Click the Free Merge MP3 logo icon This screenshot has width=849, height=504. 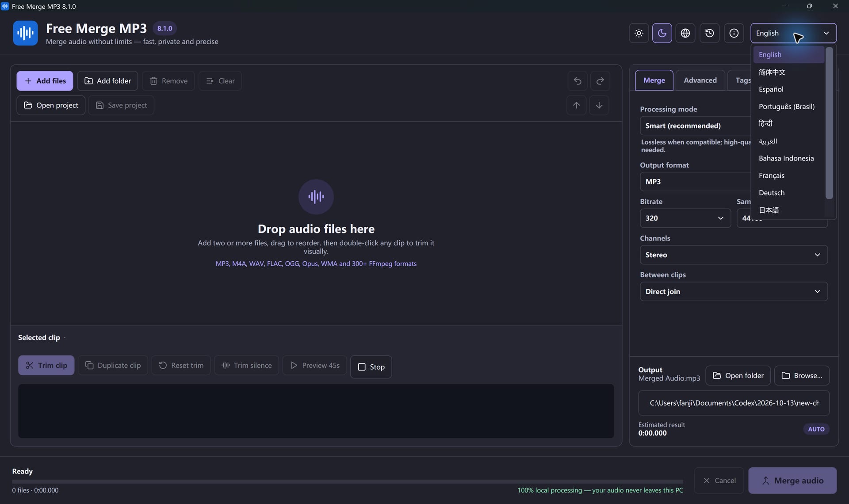(25, 33)
